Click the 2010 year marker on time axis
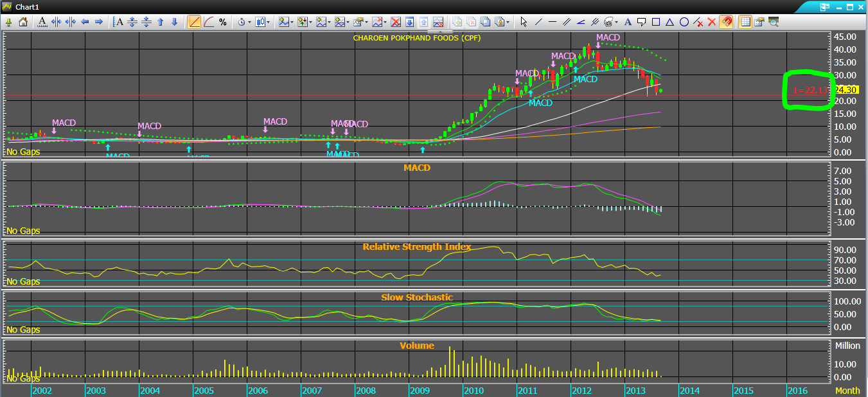 (473, 391)
